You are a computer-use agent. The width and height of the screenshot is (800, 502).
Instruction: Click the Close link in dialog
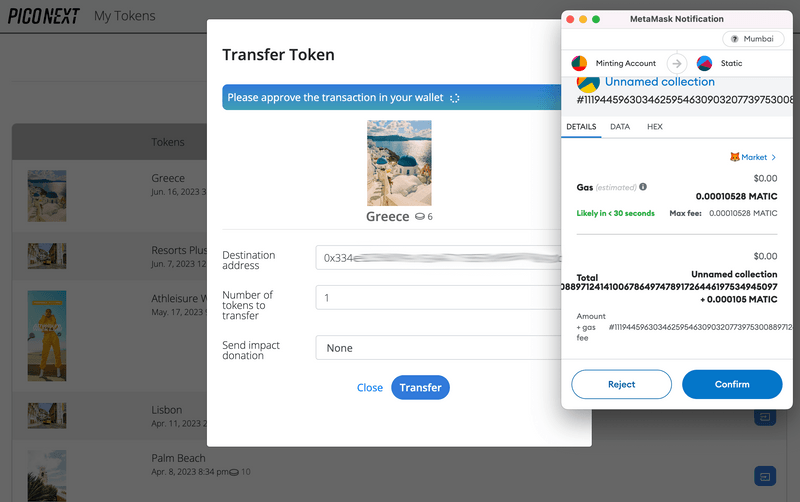pyautogui.click(x=370, y=388)
